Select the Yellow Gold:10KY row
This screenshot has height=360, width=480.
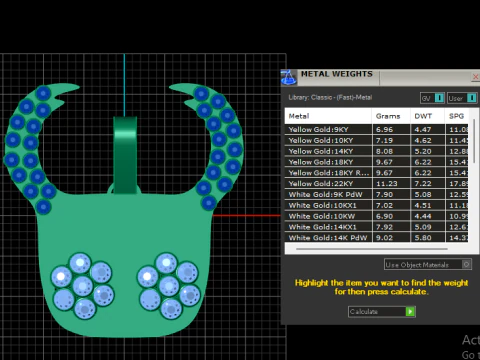pos(377,140)
